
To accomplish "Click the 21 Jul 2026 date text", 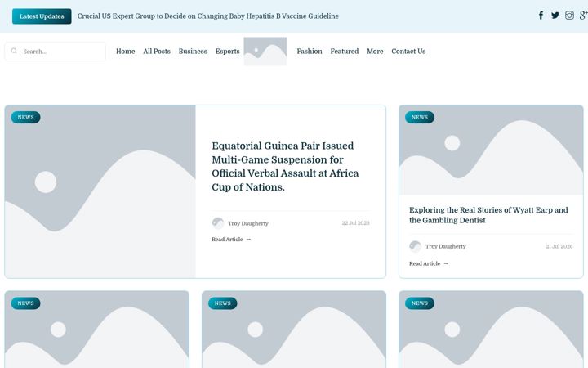I will pos(559,246).
